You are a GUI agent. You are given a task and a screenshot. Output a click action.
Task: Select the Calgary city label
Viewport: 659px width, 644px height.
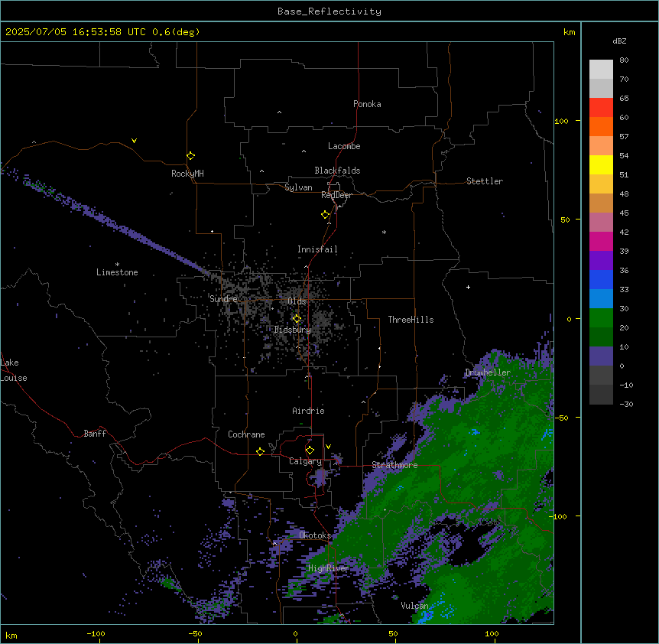click(x=305, y=461)
